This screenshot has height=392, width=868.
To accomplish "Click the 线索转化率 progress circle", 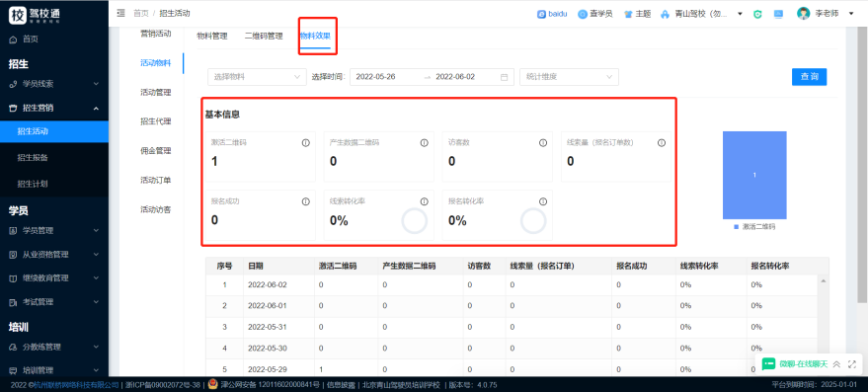I will (x=415, y=221).
